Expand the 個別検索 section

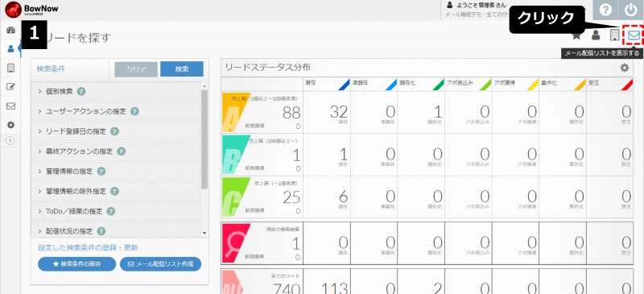coord(116,91)
